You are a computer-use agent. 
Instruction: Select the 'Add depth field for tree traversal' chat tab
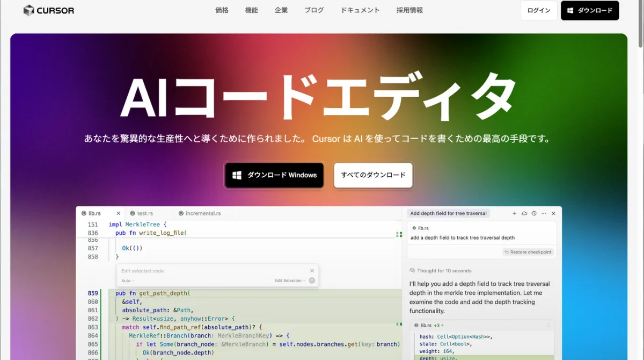(x=448, y=213)
